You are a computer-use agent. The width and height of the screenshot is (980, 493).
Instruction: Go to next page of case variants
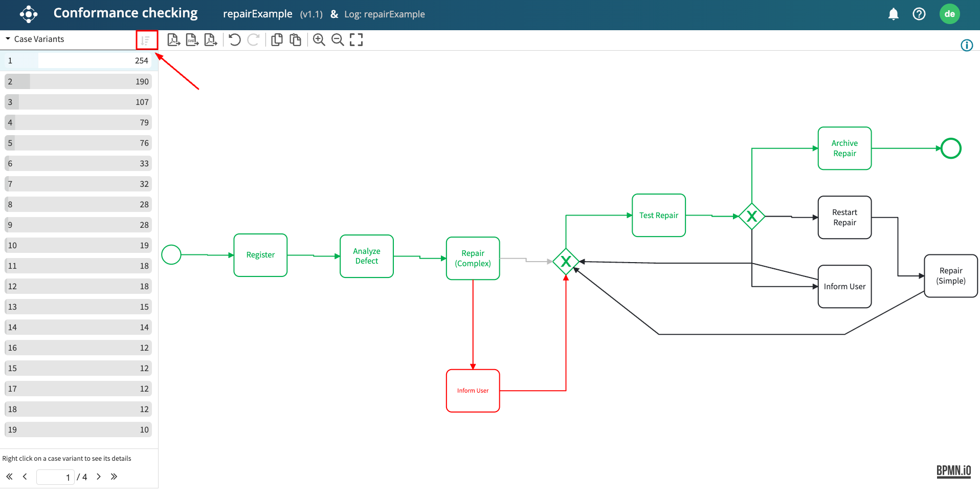pyautogui.click(x=99, y=477)
